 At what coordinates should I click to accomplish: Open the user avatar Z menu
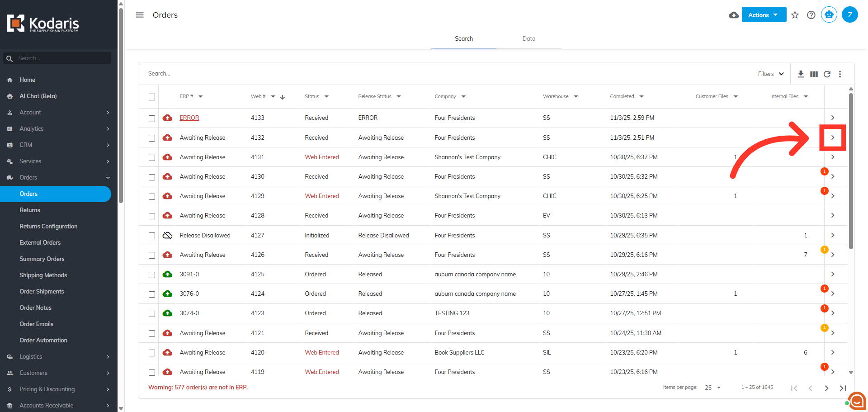pyautogui.click(x=850, y=15)
